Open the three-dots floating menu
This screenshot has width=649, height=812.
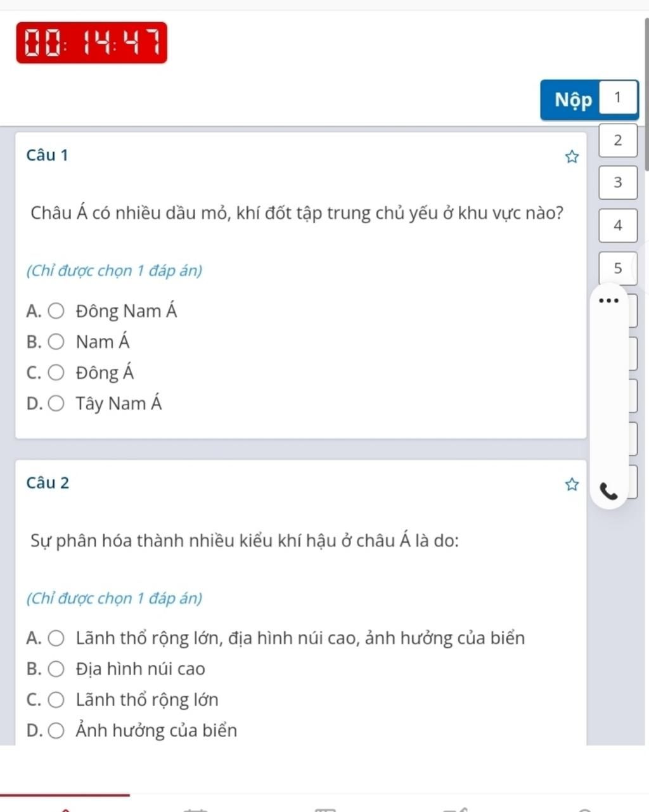point(608,300)
